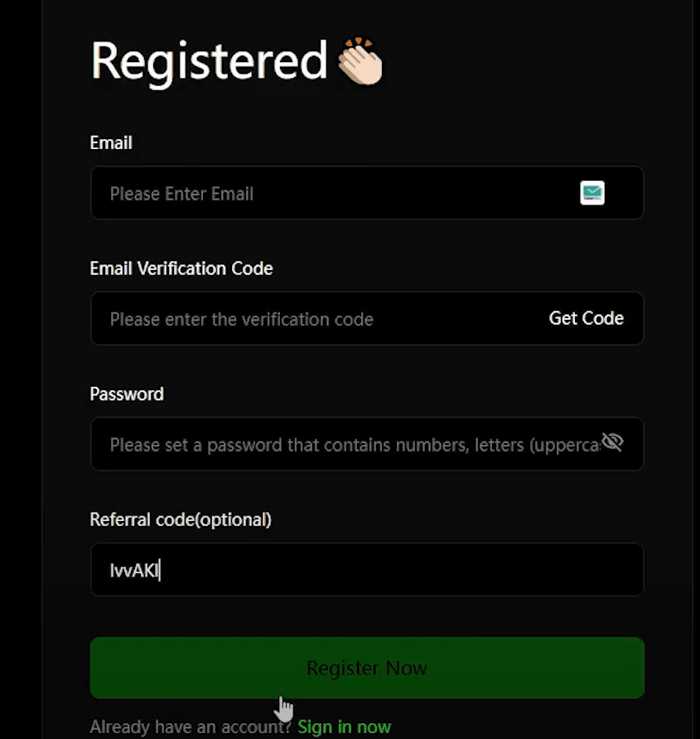Screen dimensions: 700x739
Task: Click the Referral code field containing IvvAKI
Action: [x=367, y=570]
